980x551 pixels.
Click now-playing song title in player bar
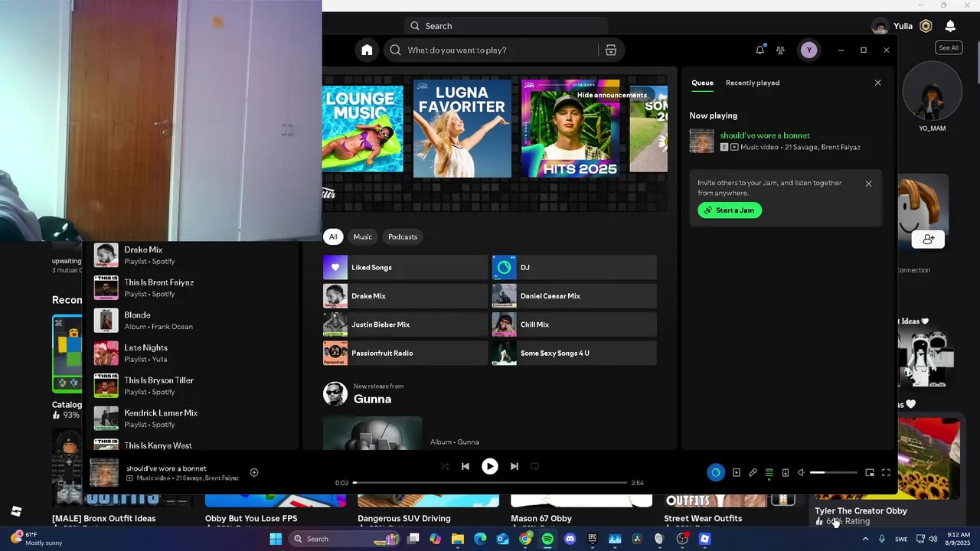point(166,468)
